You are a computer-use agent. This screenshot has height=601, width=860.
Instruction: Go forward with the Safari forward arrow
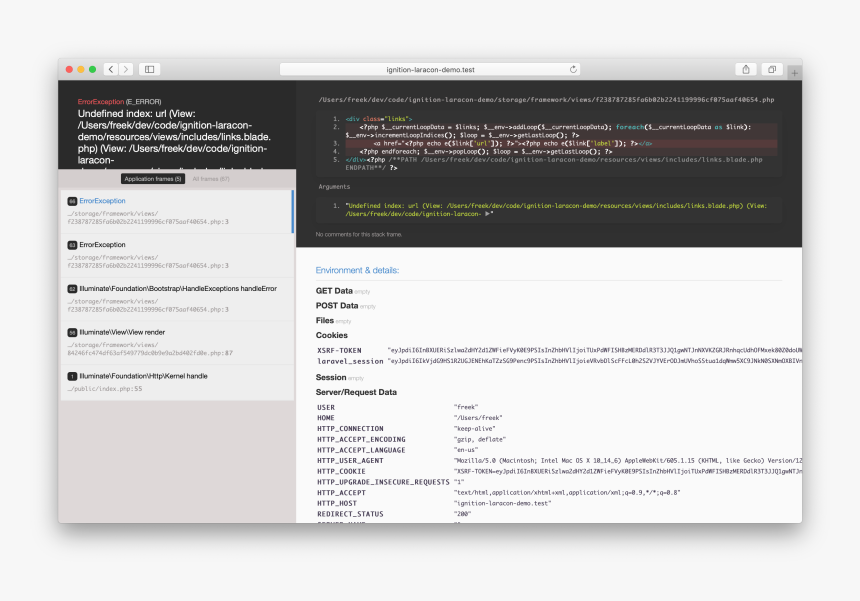(x=125, y=69)
